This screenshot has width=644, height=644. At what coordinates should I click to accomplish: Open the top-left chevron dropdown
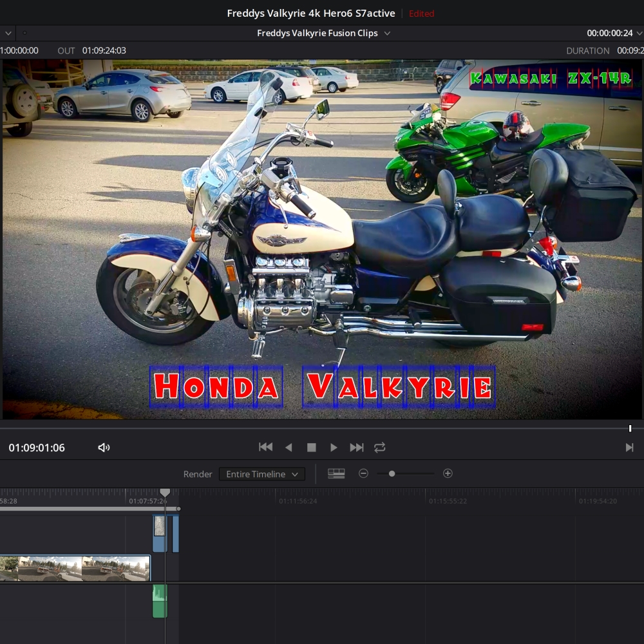8,33
